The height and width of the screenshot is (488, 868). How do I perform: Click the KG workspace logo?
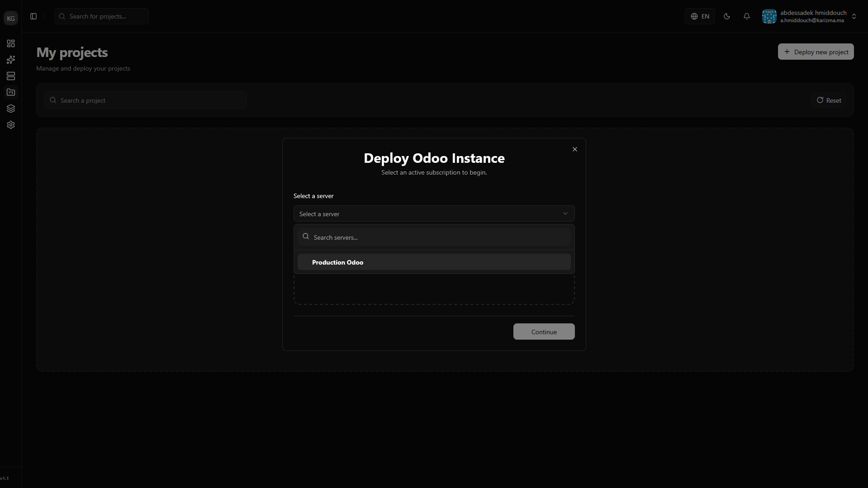point(11,18)
